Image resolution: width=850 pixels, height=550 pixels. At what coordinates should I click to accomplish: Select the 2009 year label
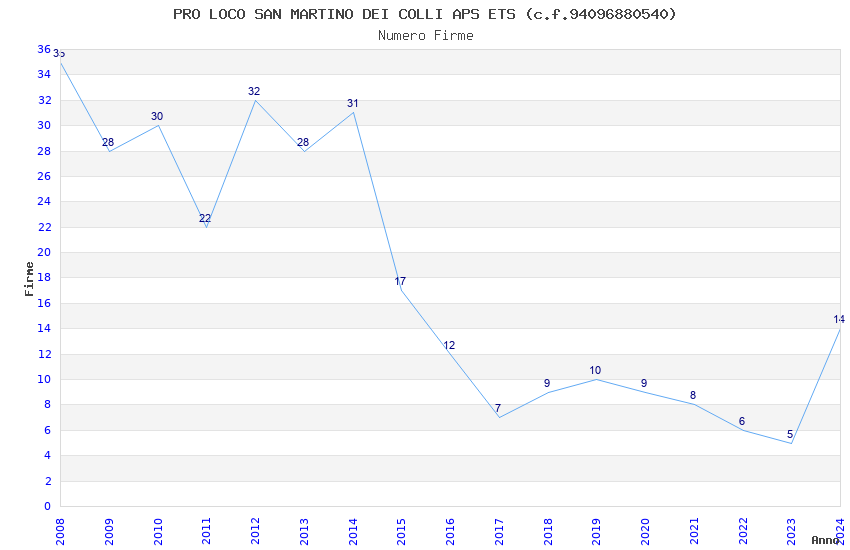coord(108,532)
